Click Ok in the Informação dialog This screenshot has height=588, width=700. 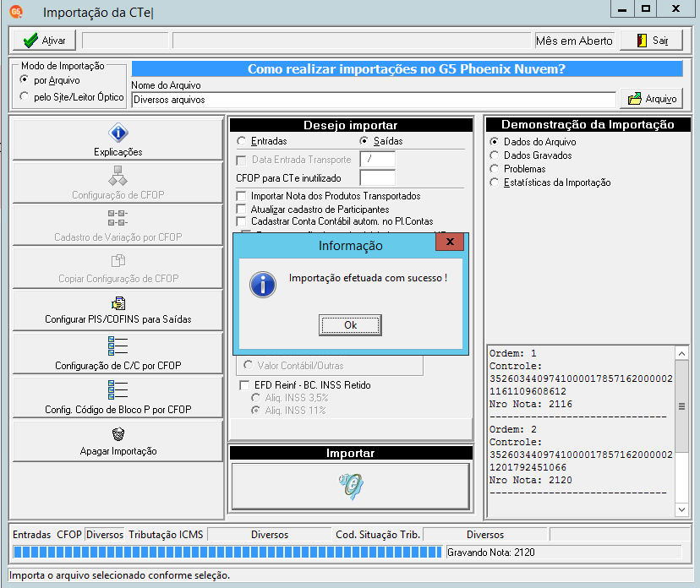click(x=350, y=324)
